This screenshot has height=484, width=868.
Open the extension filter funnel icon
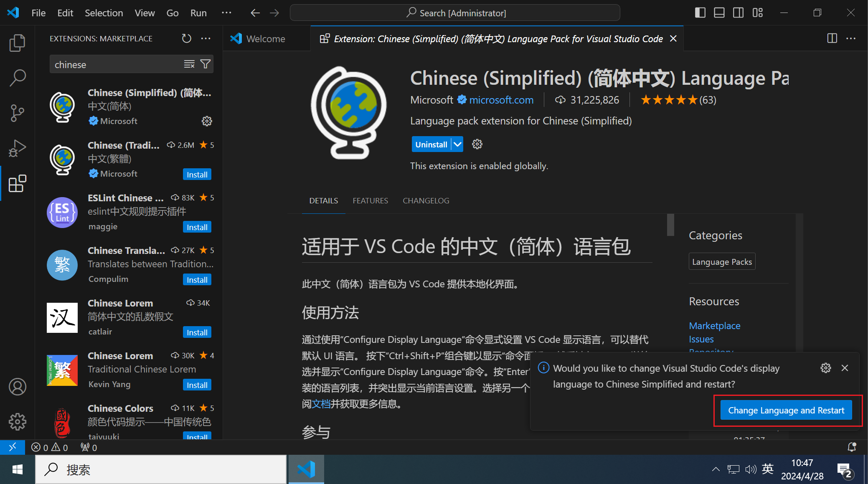206,64
